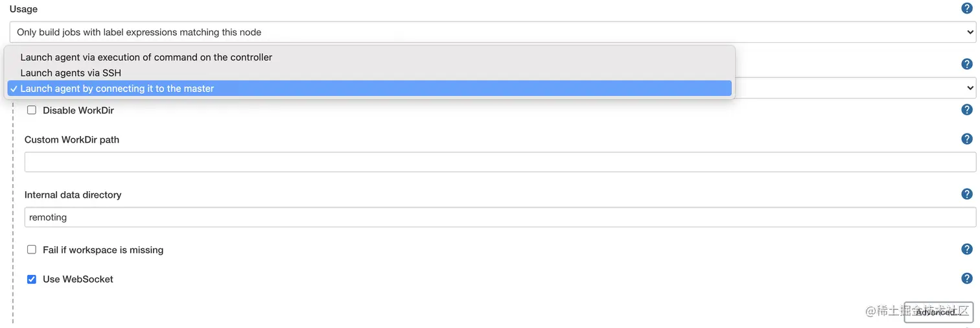Open help for Use WebSocket option
Screen dimensions: 980x328
(966, 279)
